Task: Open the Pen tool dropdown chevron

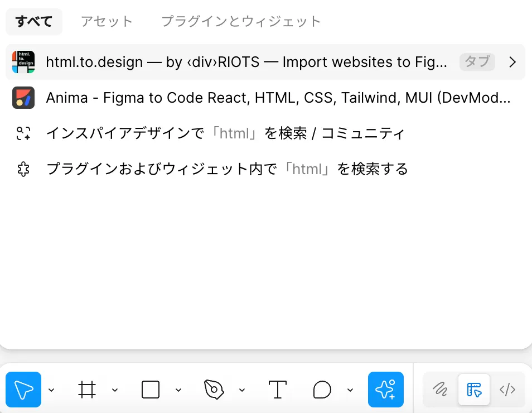Action: [242, 390]
